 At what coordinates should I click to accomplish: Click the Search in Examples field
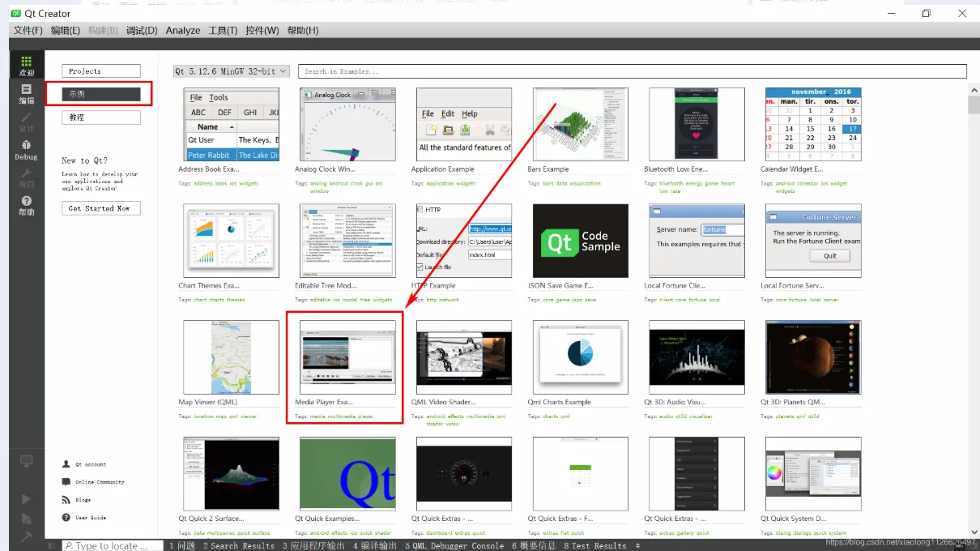coord(632,71)
